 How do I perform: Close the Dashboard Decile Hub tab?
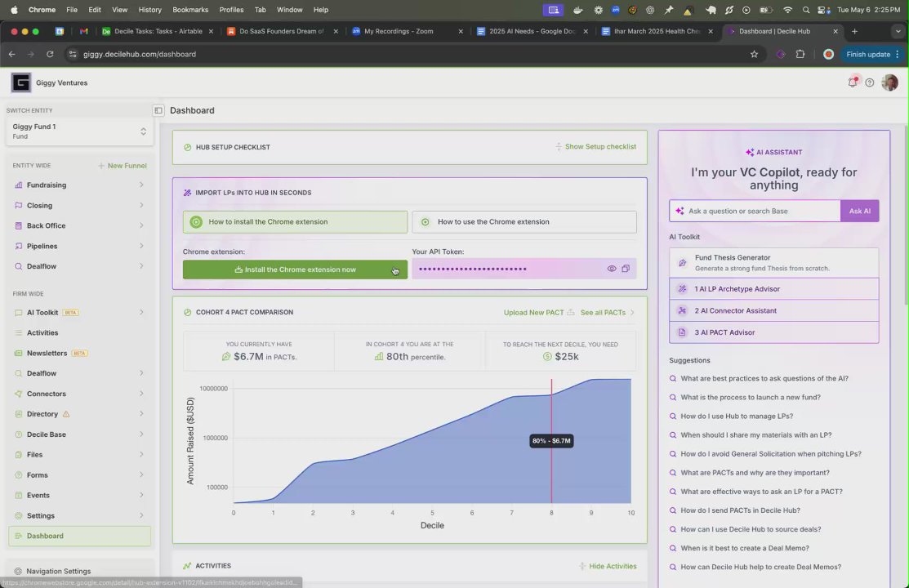coord(835,31)
